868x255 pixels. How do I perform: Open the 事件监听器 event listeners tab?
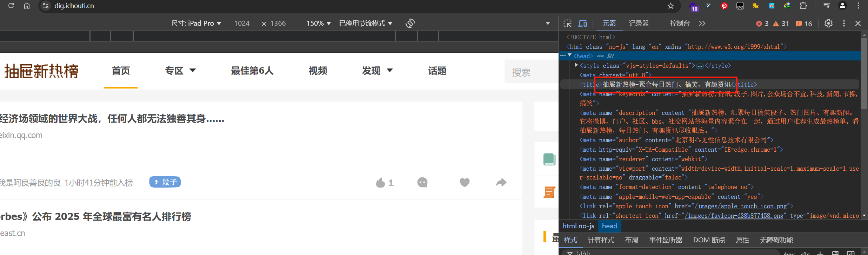pyautogui.click(x=666, y=240)
